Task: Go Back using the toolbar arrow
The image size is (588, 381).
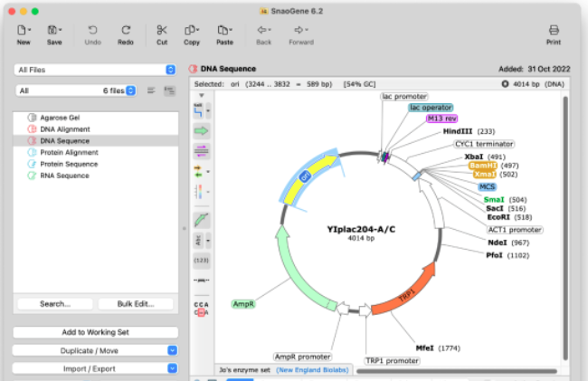Action: 261,30
